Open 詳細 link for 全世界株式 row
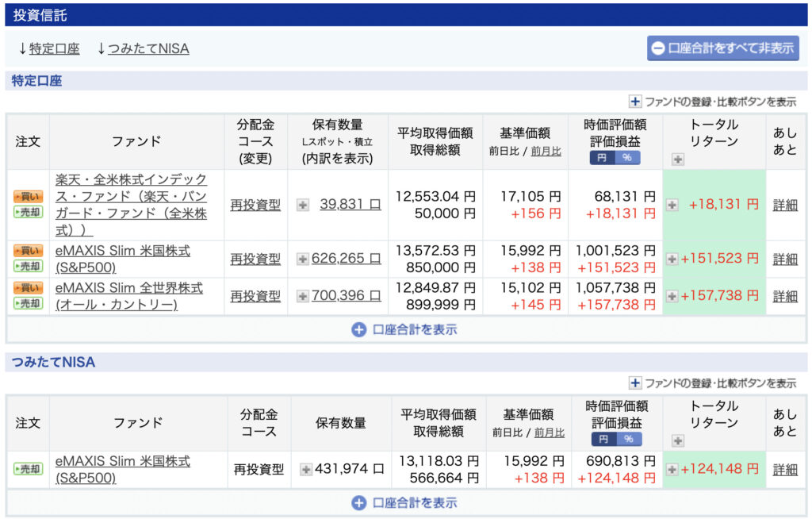This screenshot has height=519, width=812. 785,296
